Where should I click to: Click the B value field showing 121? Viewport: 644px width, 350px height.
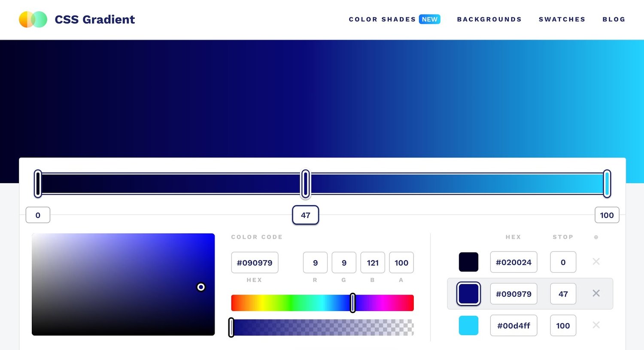(x=373, y=262)
